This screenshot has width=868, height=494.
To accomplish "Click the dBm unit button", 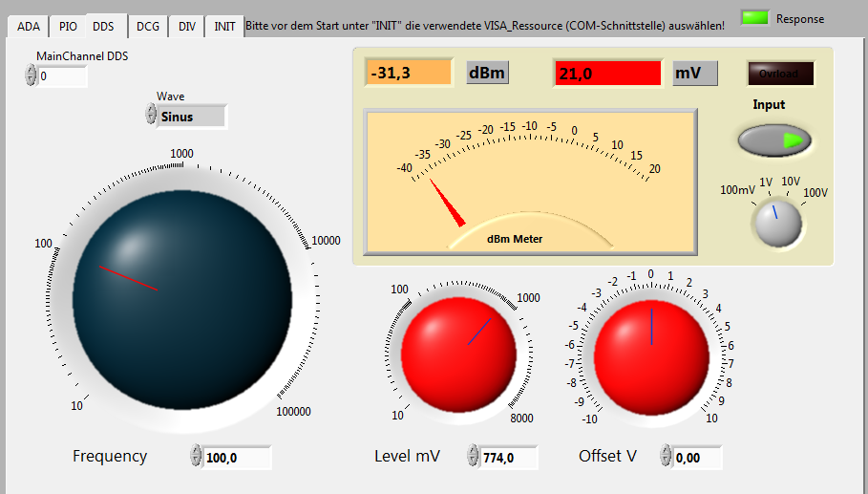I will [x=487, y=73].
